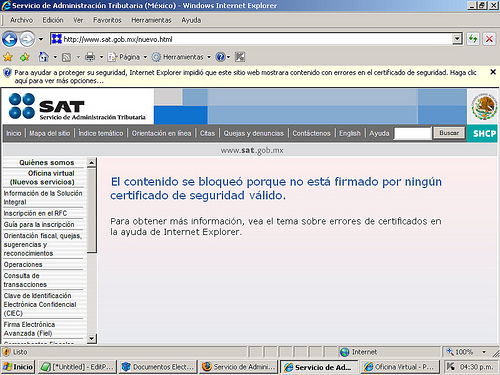Open the Archivo menu
The image size is (500, 375).
click(21, 20)
